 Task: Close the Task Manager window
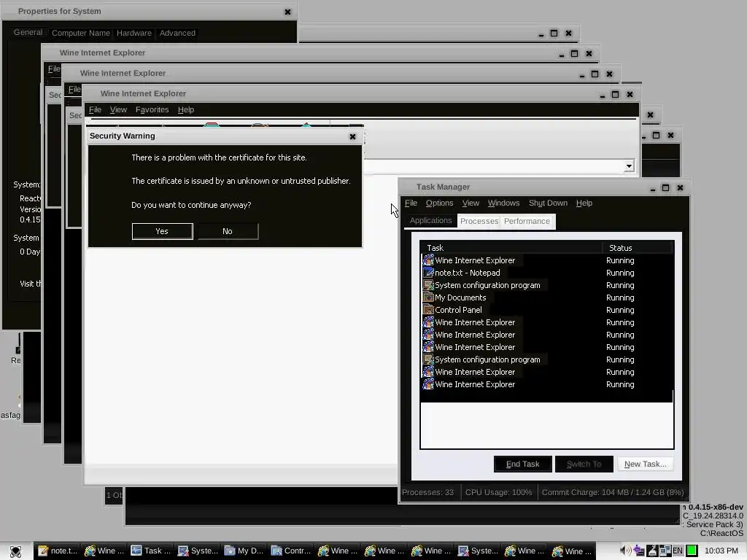pos(681,188)
